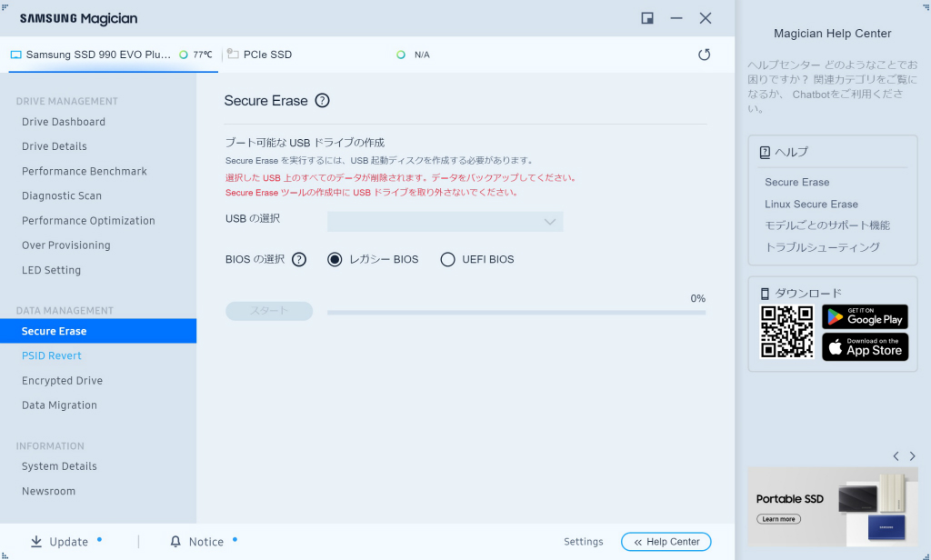Click the Portable SSD Learn more banner
The image size is (931, 560).
(x=778, y=519)
